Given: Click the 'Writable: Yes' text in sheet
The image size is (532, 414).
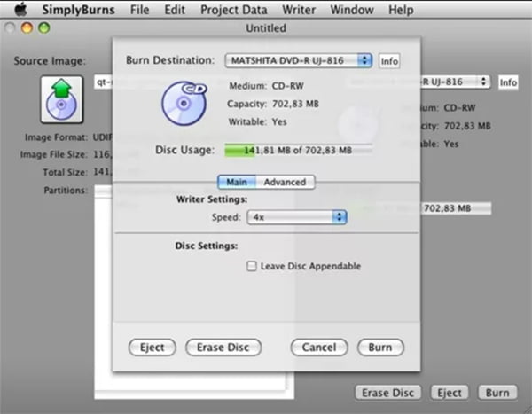Looking at the screenshot, I should coord(257,121).
